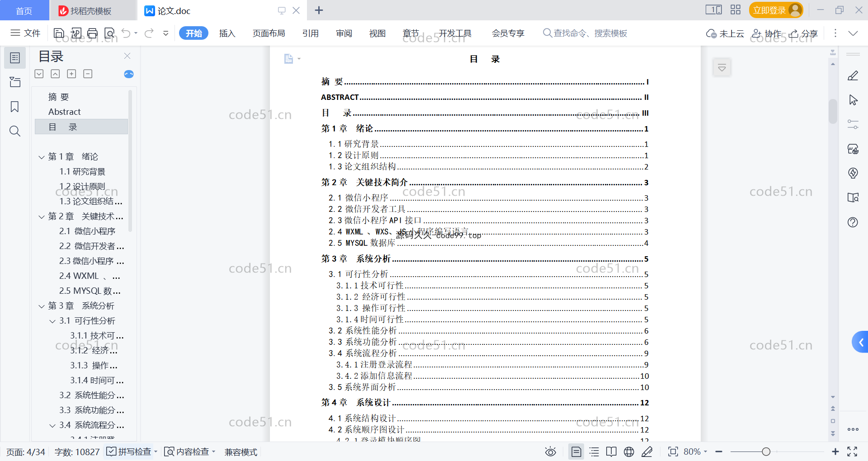This screenshot has height=461, width=868.
Task: Click the minus icon in the 目录 panel
Action: coord(88,74)
